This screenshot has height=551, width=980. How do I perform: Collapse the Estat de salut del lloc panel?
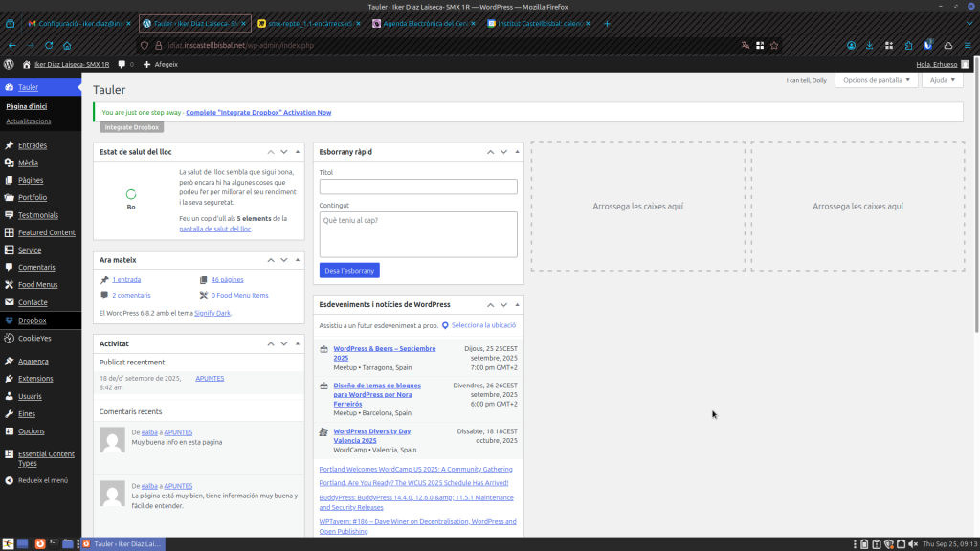297,152
